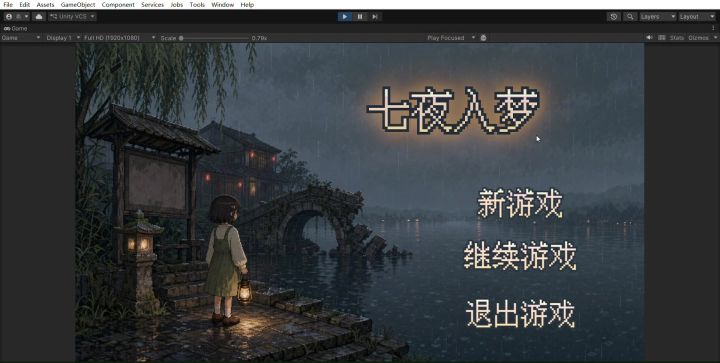Screen dimensions: 720x363
Task: Open the Unity account dropdown
Action: pyautogui.click(x=17, y=17)
